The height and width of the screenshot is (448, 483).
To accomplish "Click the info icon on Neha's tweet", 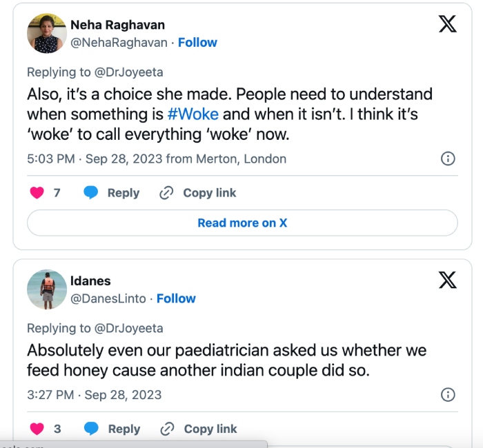I will 448,159.
